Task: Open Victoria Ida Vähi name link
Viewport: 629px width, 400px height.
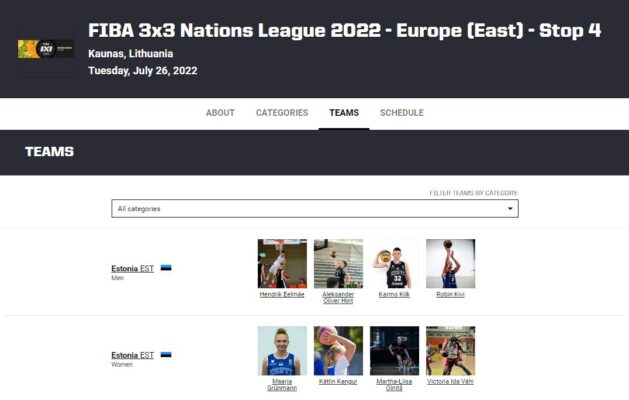Action: point(450,382)
